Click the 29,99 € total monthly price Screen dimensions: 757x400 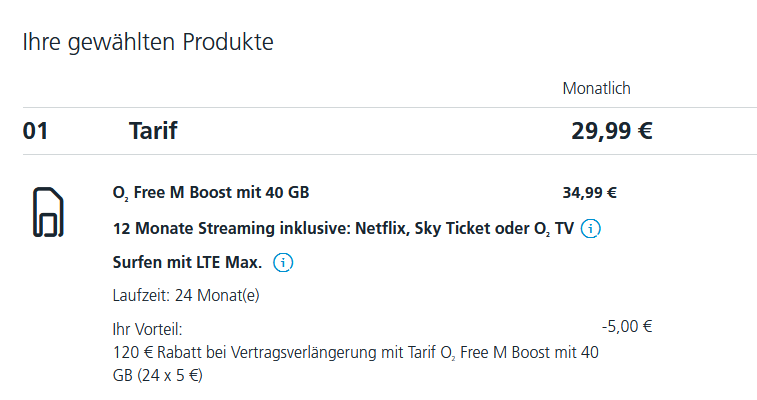(612, 131)
